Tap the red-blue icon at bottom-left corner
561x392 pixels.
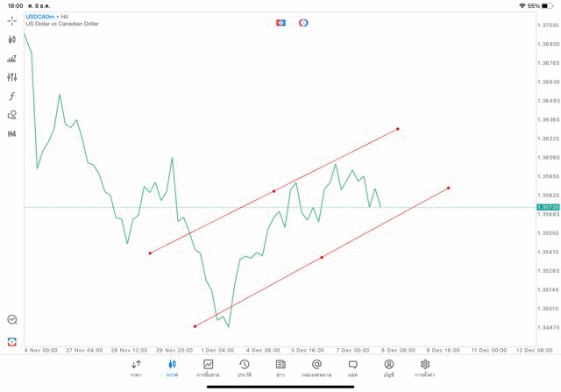tap(12, 341)
